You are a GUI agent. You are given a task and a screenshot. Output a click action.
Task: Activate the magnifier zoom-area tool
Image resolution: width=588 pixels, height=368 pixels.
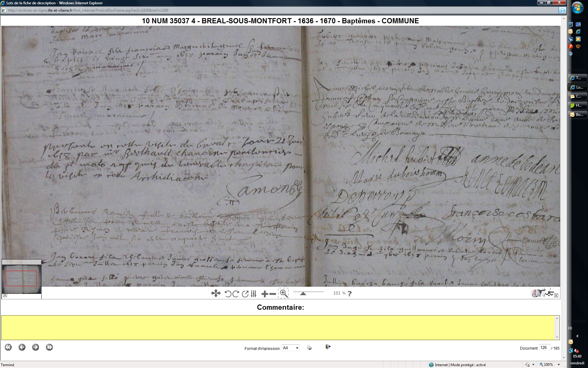[x=284, y=293]
